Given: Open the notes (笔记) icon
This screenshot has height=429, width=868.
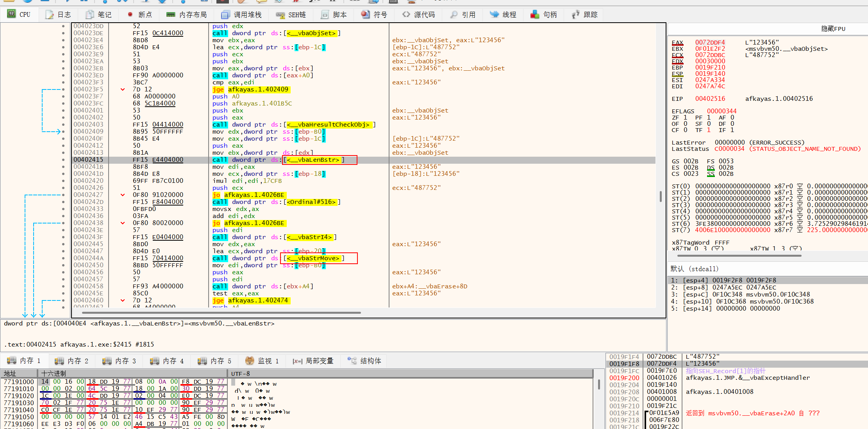Looking at the screenshot, I should point(90,14).
